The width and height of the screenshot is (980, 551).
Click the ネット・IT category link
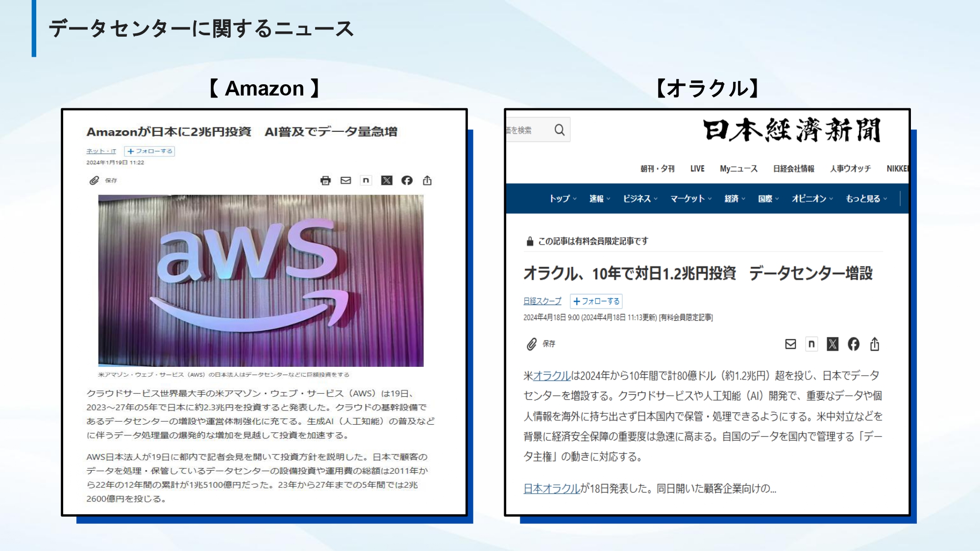pyautogui.click(x=101, y=151)
